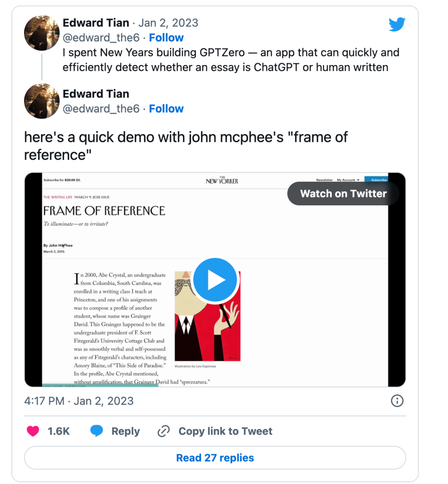Open Read 27 replies
This screenshot has width=448, height=484.
215,458
